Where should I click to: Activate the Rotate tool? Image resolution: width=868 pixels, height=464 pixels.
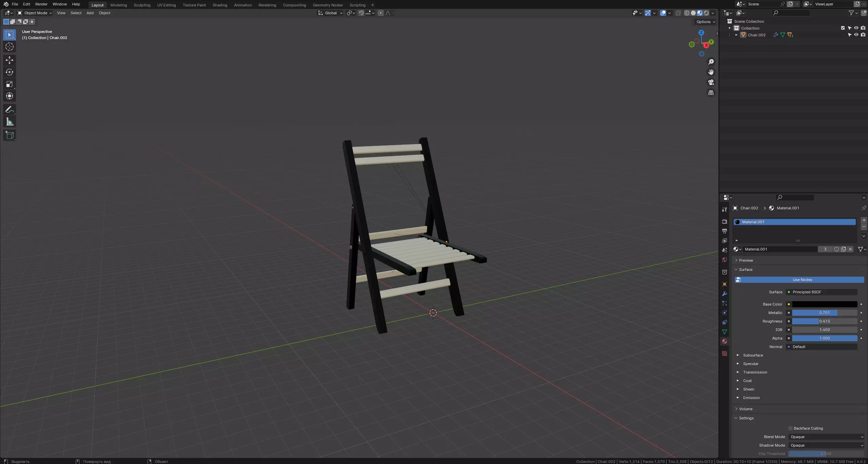[10, 72]
